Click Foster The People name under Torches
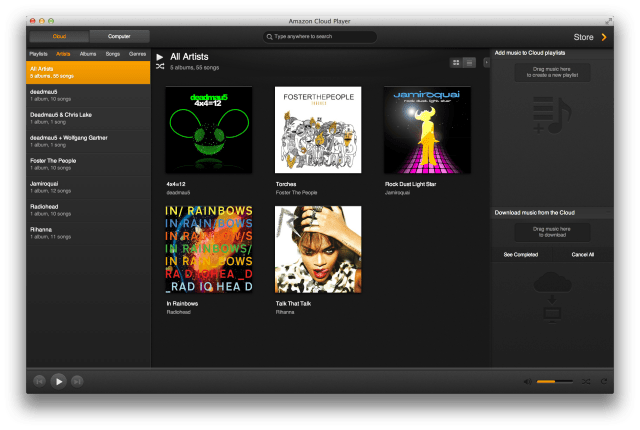This screenshot has width=640, height=430. pos(296,193)
